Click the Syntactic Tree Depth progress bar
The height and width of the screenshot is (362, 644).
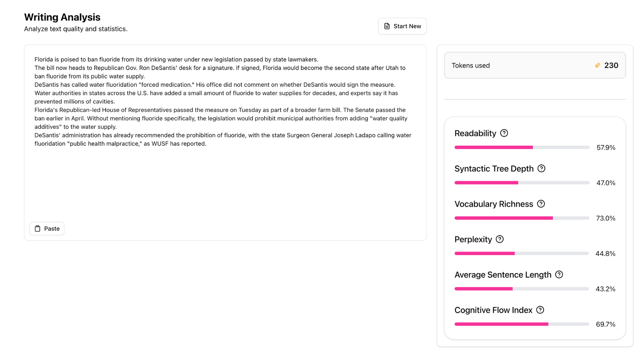click(522, 183)
